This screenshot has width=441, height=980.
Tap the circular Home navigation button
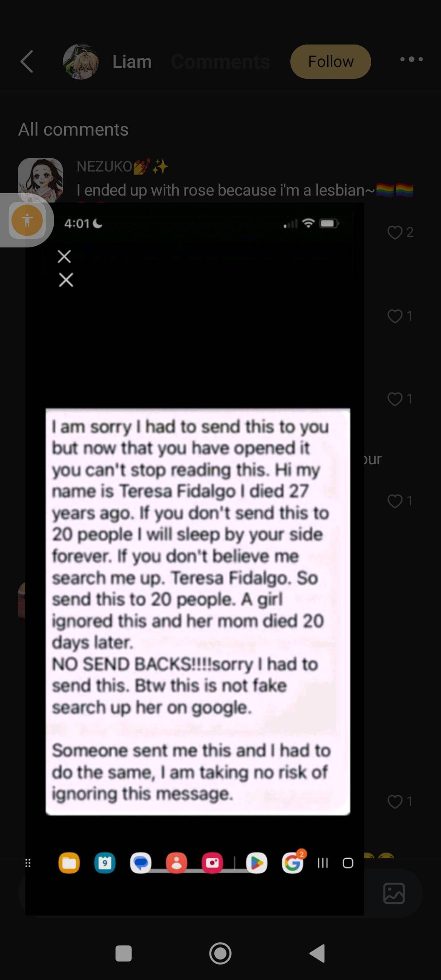point(220,953)
